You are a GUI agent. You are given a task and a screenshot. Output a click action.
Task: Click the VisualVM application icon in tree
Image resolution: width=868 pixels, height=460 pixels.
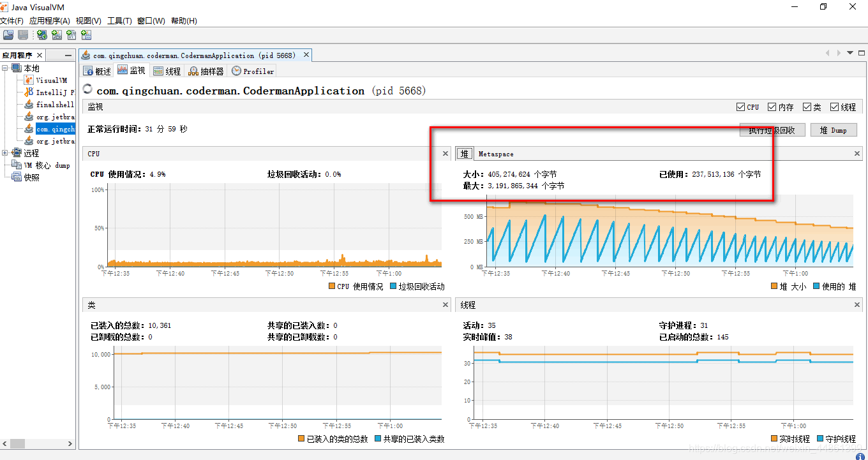pyautogui.click(x=29, y=80)
